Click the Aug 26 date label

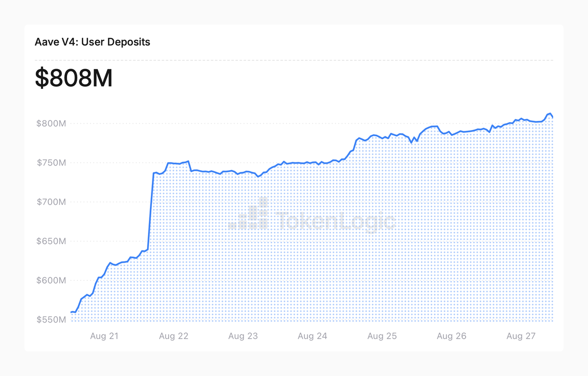point(452,336)
